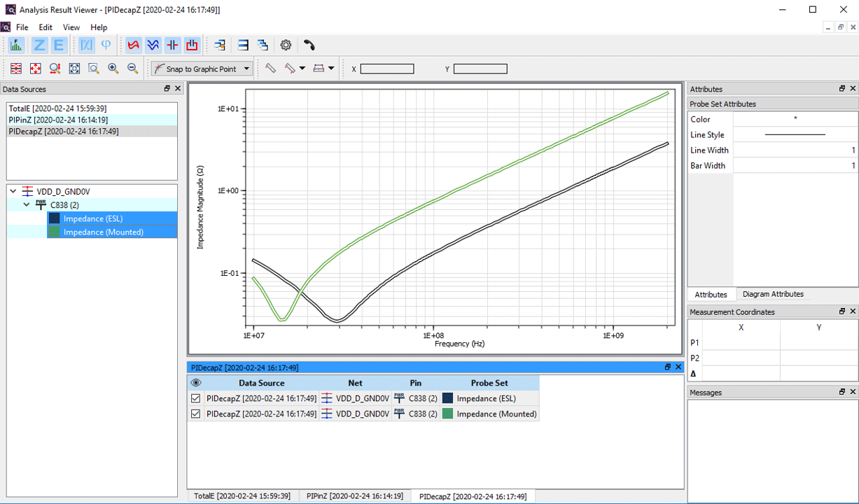Toggle the Z impedance display icon

(40, 45)
